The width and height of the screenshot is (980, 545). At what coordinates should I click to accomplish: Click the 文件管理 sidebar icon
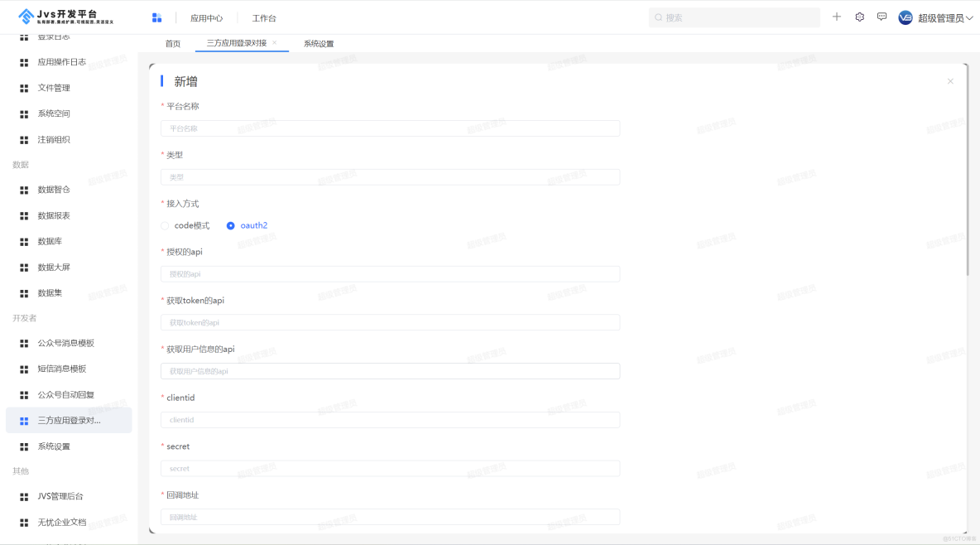(24, 88)
